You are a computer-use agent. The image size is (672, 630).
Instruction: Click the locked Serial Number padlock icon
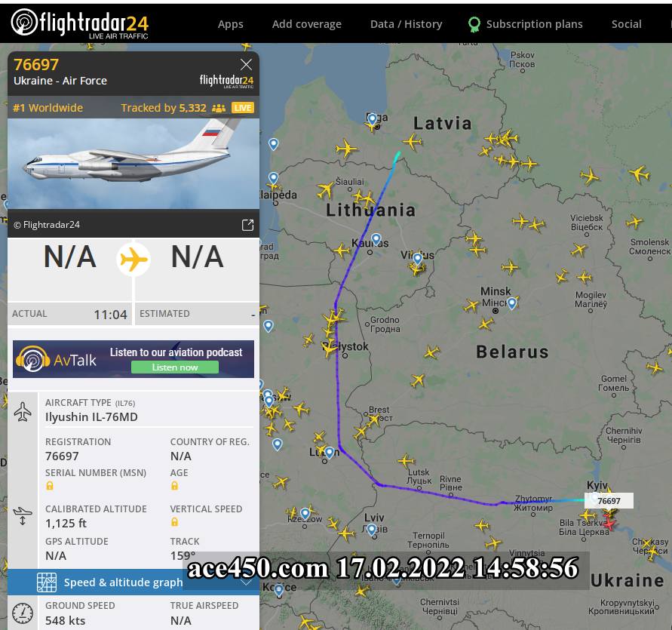(50, 485)
